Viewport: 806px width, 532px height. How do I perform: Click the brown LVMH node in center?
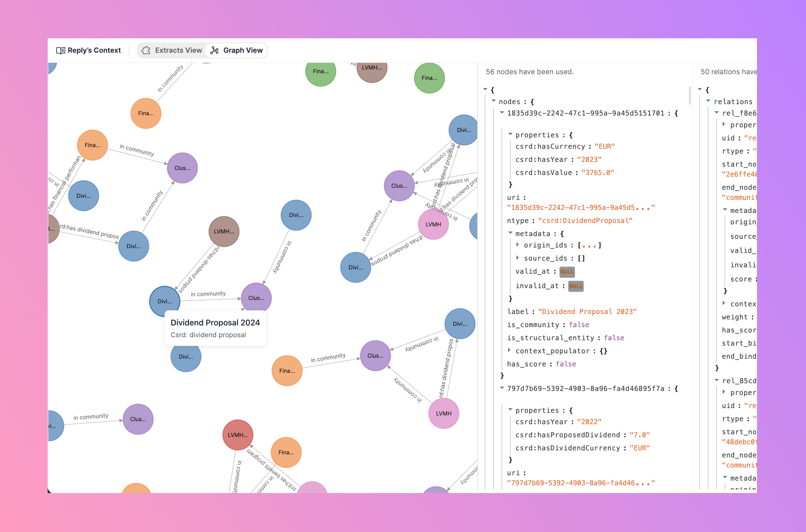(224, 231)
